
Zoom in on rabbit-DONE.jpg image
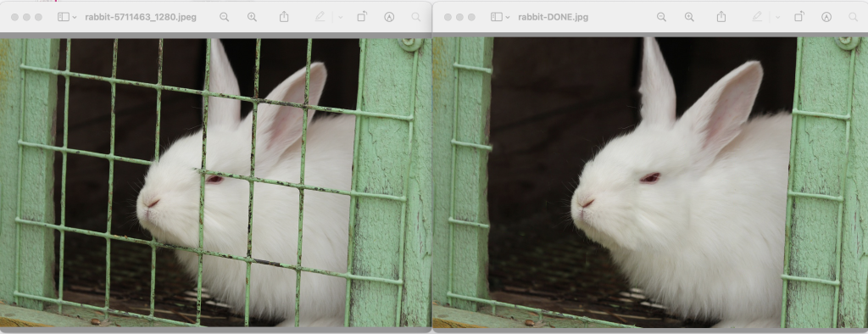689,17
